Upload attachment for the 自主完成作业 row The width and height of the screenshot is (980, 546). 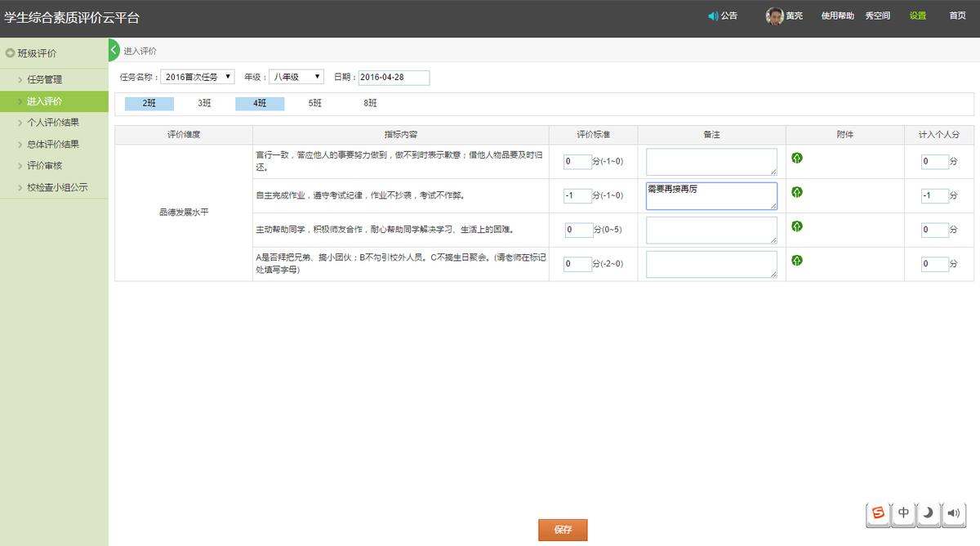pos(797,192)
